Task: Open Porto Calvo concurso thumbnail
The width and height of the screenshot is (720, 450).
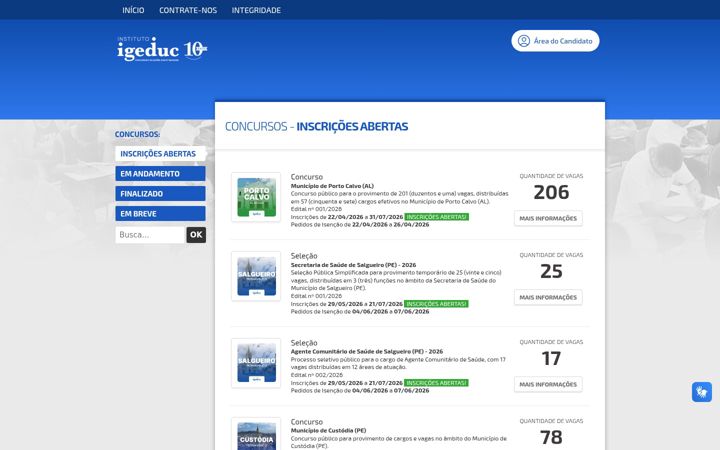Action: (256, 197)
